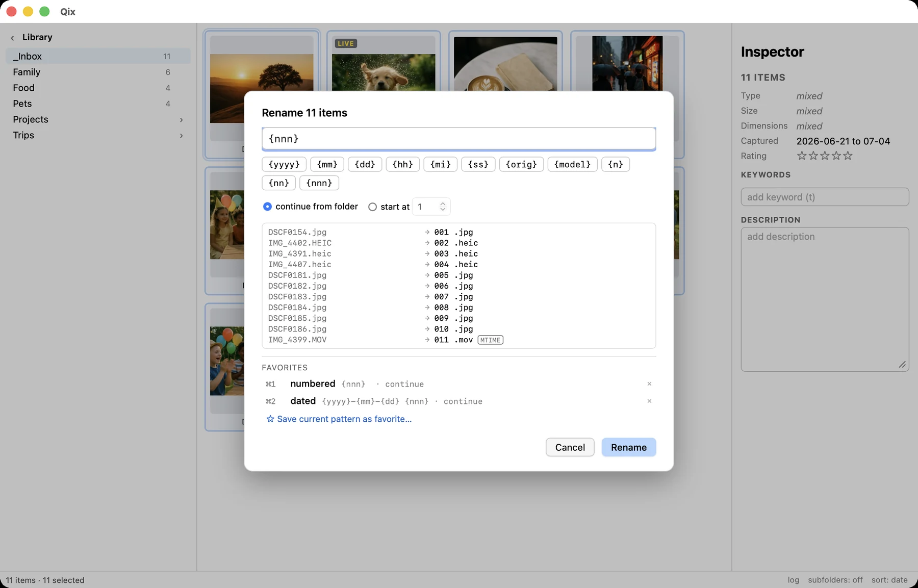Screen dimensions: 918x588
Task: Select the latte coffee thumbnail
Action: coord(505,63)
